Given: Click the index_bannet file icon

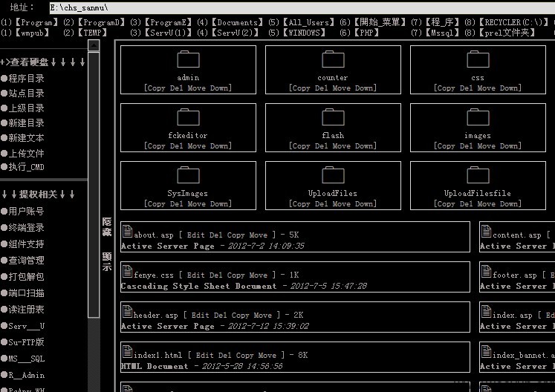Looking at the screenshot, I should tap(487, 351).
